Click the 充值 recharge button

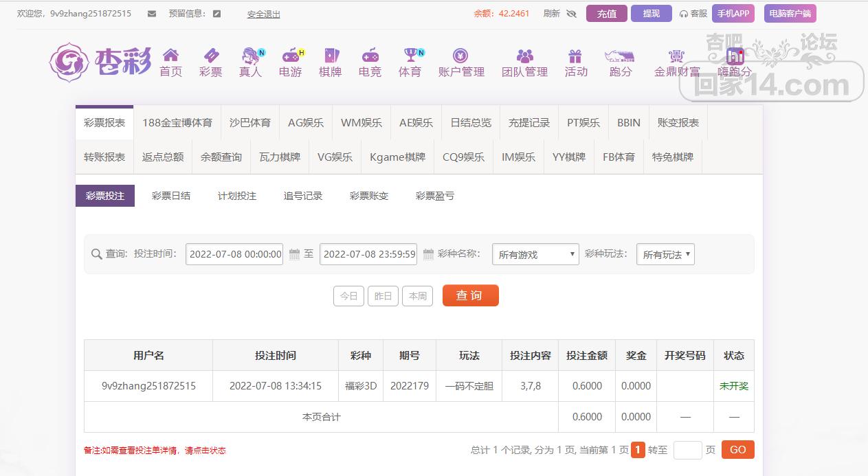tap(606, 14)
